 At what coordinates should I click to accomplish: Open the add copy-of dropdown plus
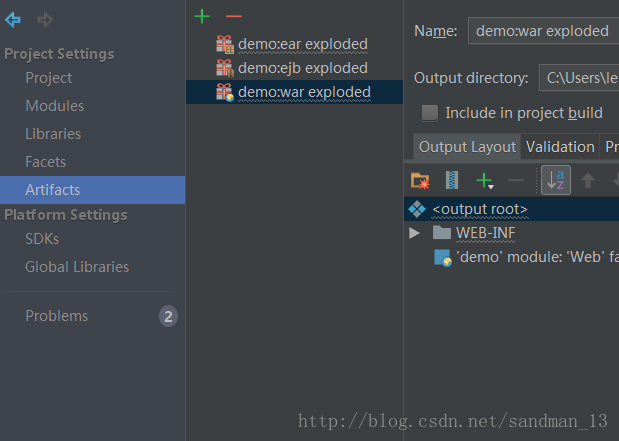pyautogui.click(x=485, y=181)
